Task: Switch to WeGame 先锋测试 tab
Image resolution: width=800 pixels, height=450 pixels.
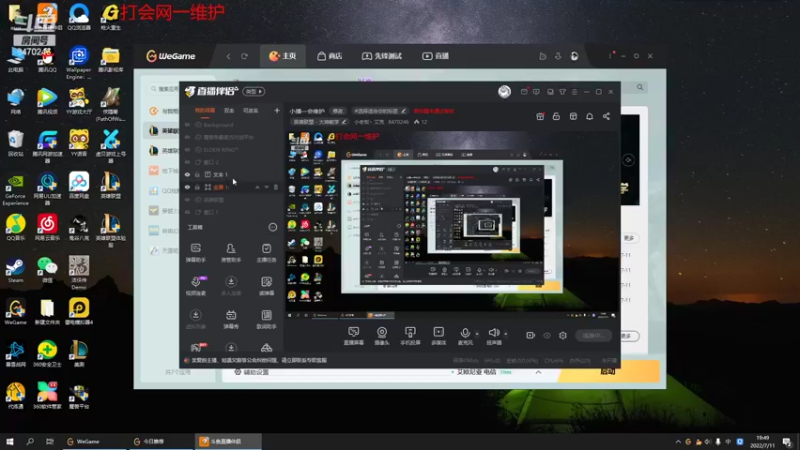Action: 382,56
